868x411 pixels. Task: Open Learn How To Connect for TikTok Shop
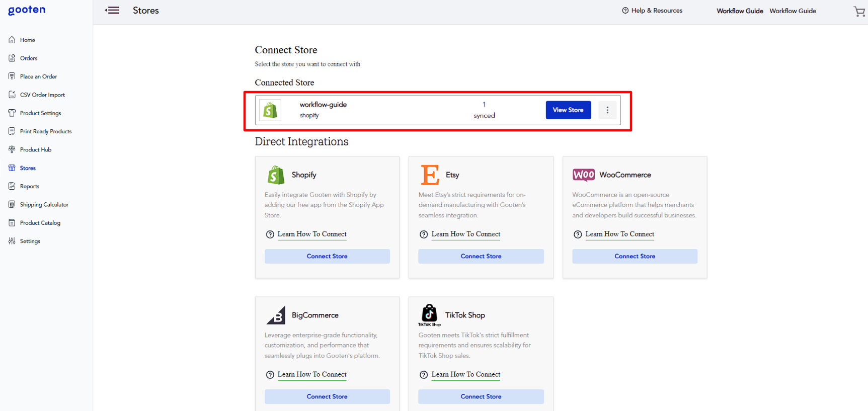coord(465,375)
